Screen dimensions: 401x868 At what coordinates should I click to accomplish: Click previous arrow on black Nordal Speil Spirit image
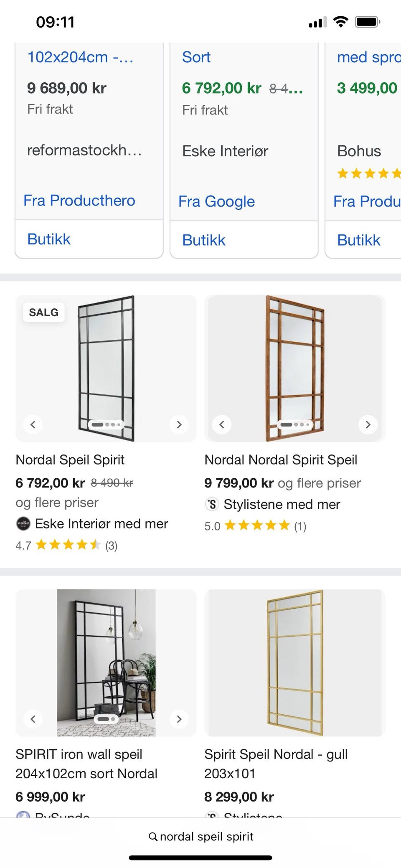point(33,425)
